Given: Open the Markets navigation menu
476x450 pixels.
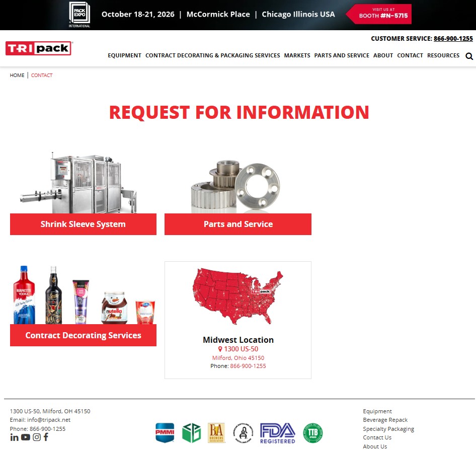Looking at the screenshot, I should (x=297, y=55).
